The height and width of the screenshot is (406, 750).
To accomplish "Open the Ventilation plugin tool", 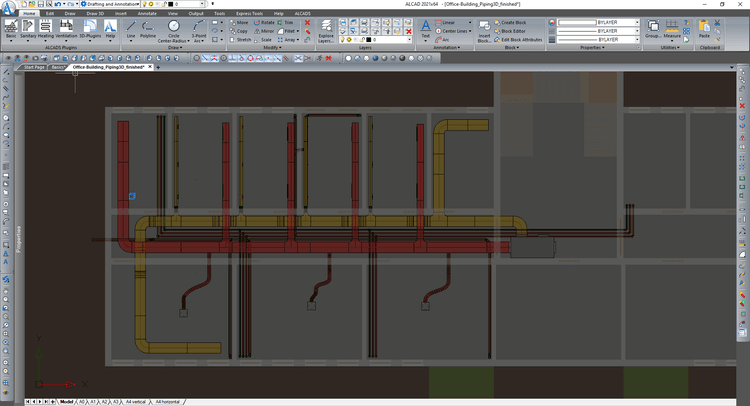I will point(66,29).
